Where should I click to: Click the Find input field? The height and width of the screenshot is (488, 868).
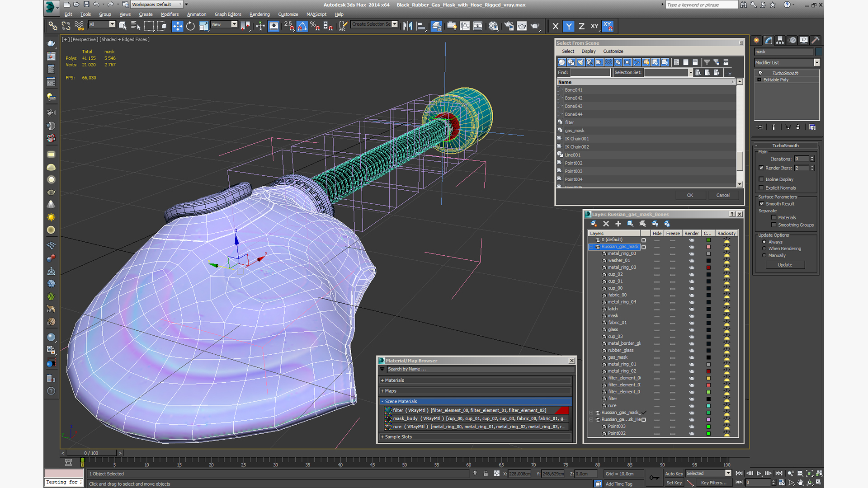click(590, 73)
